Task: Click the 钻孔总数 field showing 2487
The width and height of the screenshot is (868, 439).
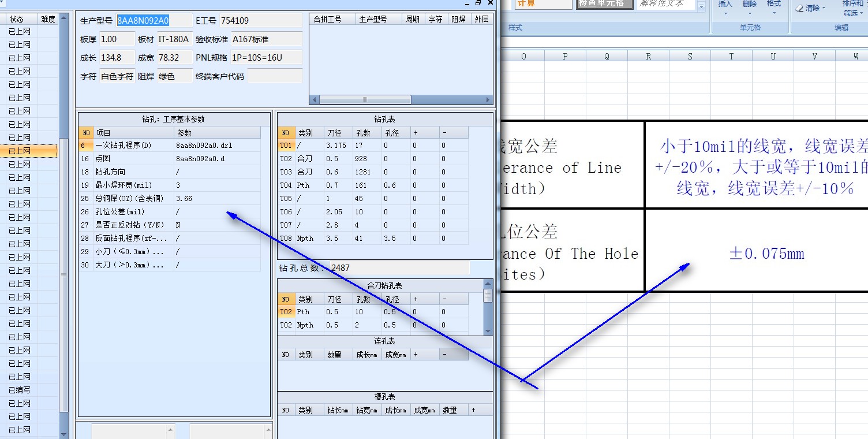Action: pyautogui.click(x=399, y=267)
